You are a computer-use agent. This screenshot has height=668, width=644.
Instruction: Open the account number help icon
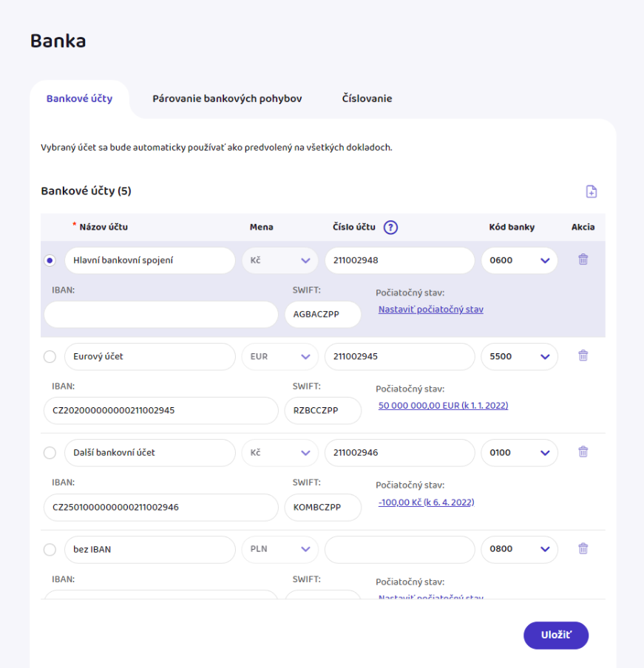391,228
